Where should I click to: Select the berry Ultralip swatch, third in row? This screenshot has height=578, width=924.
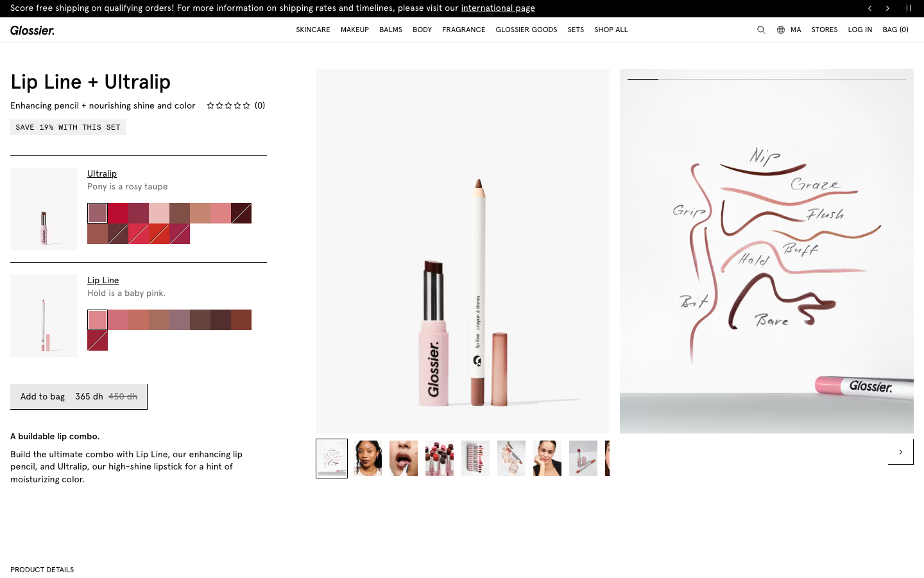[139, 213]
